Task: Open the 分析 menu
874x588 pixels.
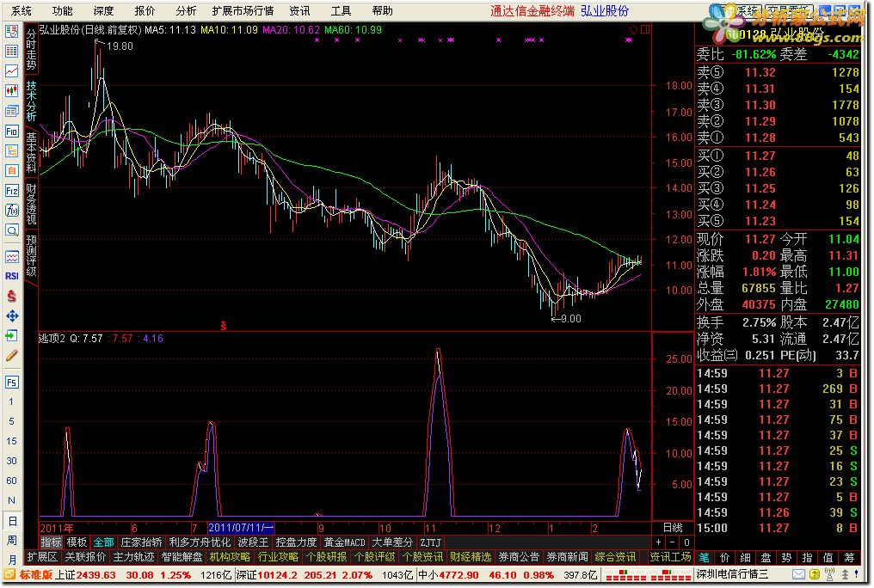Action: [186, 10]
